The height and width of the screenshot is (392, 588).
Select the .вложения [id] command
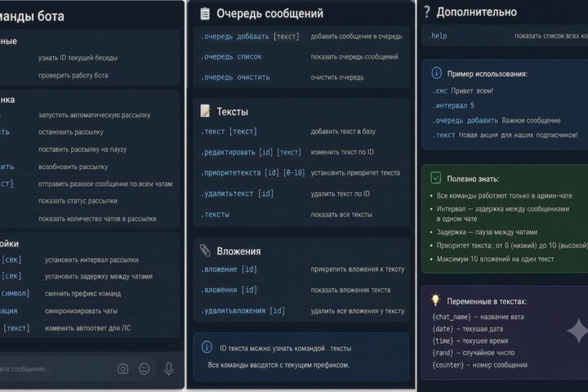click(229, 290)
